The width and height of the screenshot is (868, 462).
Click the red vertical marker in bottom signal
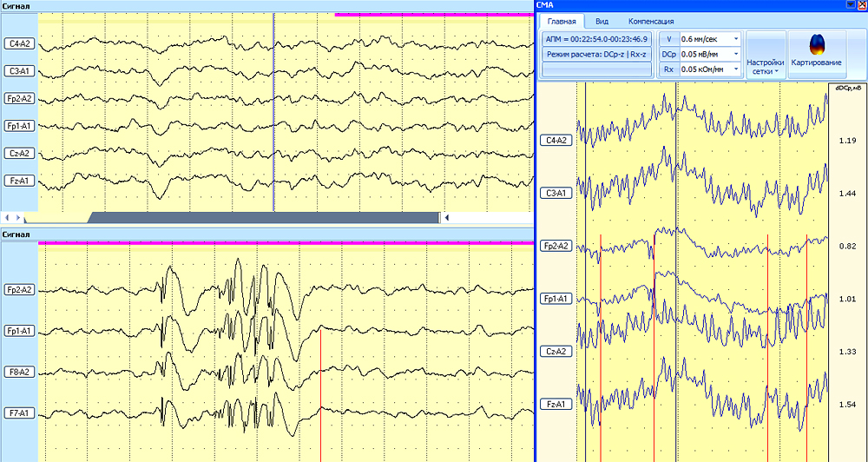[x=320, y=395]
